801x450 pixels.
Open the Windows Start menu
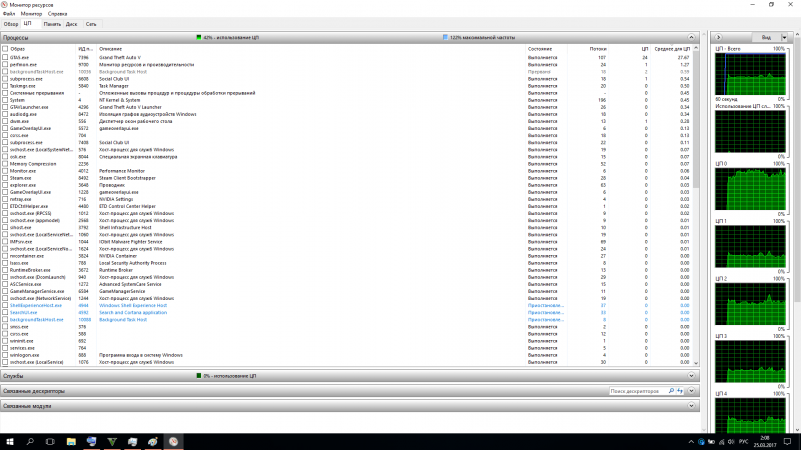coord(10,441)
